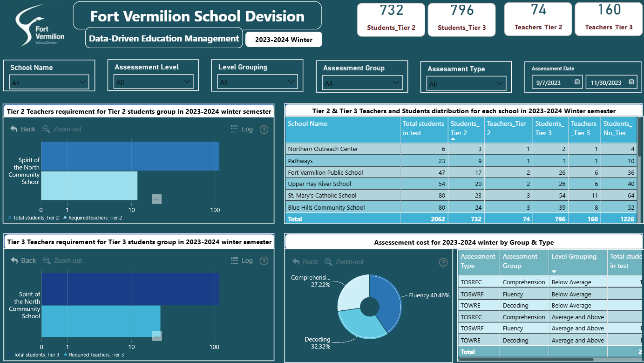Select the Comprehension slice of the pie chart
This screenshot has width=644, height=363.
click(x=353, y=291)
